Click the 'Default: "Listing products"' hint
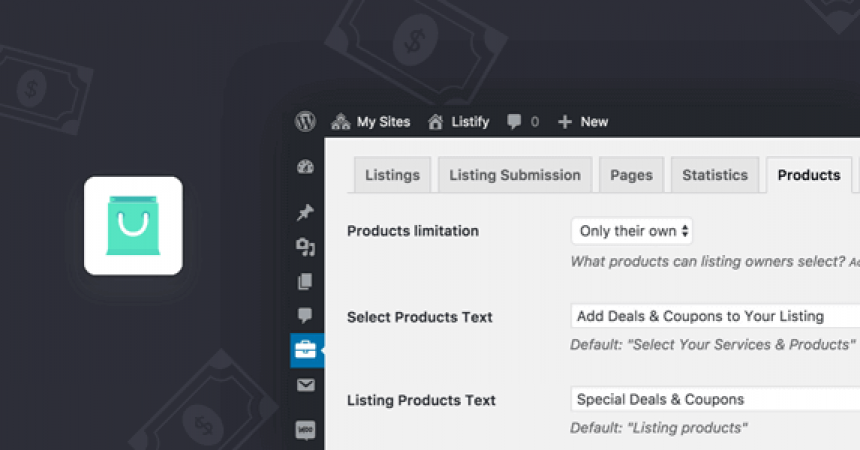The width and height of the screenshot is (860, 450). (659, 428)
